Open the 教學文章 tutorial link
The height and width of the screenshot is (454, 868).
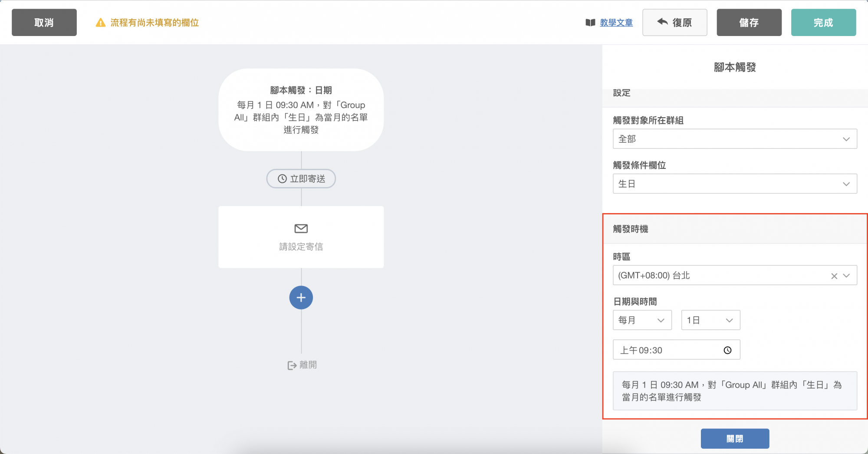(x=616, y=23)
